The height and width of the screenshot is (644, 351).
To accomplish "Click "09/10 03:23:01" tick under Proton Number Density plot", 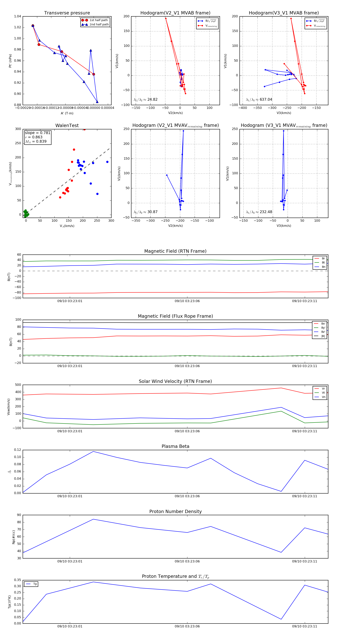I will (x=70, y=561).
